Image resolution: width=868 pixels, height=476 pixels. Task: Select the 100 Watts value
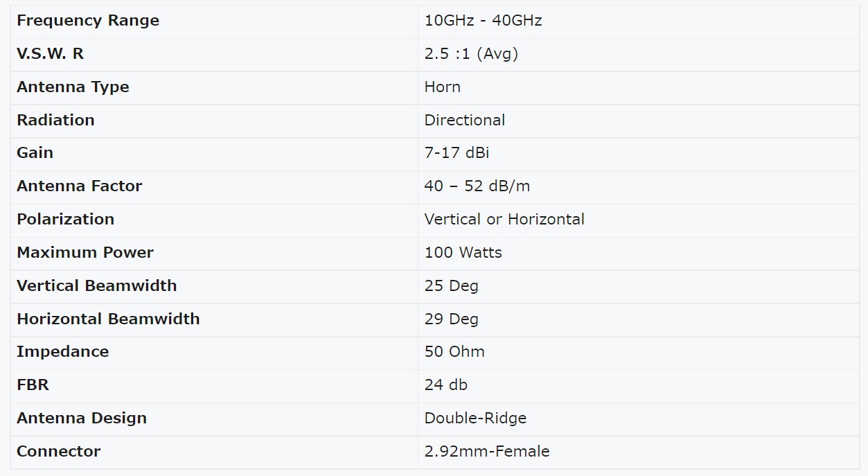463,253
